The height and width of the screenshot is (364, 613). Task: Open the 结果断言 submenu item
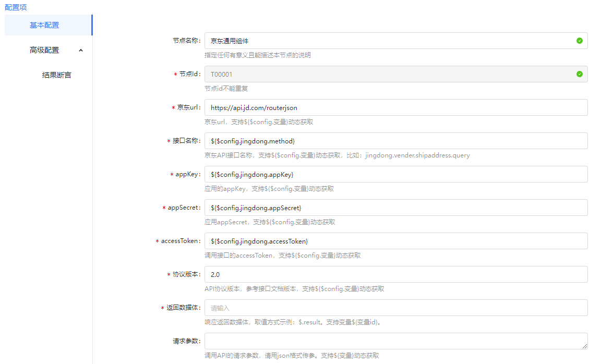56,75
